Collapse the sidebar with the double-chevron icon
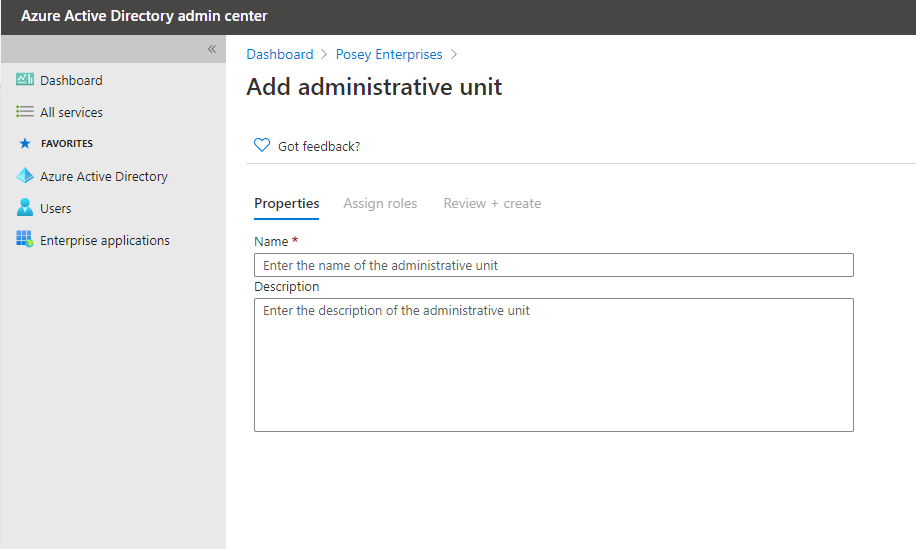This screenshot has height=549, width=916. point(212,49)
